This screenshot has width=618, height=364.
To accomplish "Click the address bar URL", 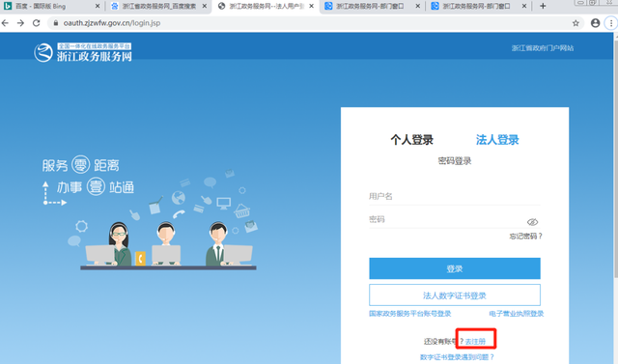I will [112, 23].
